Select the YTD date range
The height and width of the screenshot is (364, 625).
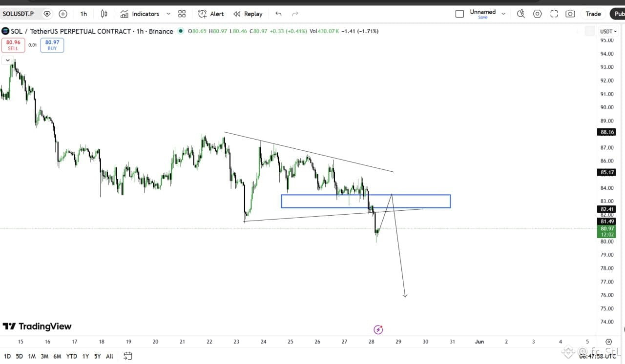pos(71,356)
